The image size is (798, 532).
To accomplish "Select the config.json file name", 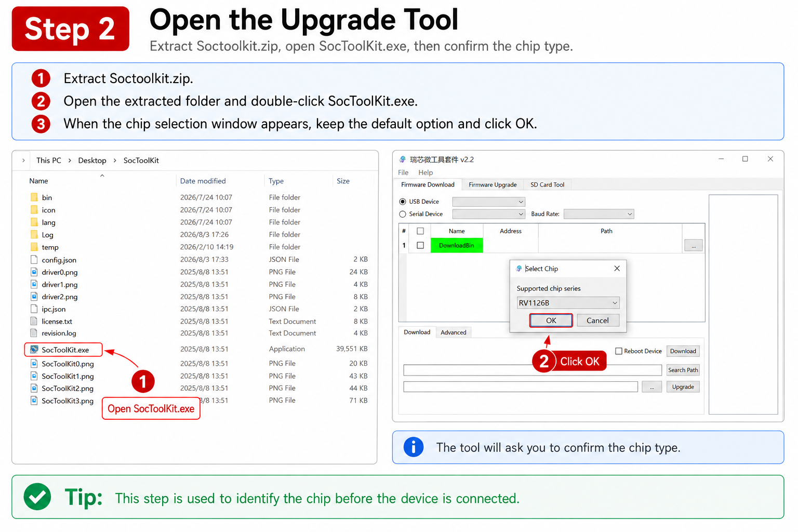I will 59,260.
